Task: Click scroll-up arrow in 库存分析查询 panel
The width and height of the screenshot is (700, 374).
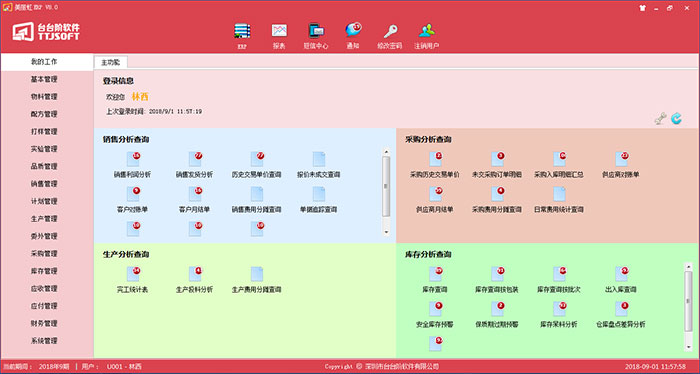Action: coord(688,266)
